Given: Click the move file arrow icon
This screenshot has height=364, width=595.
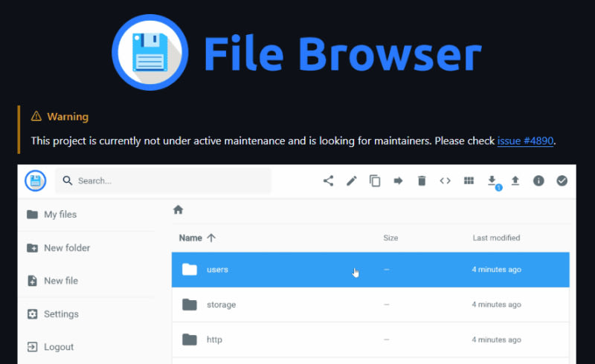Looking at the screenshot, I should pos(398,181).
